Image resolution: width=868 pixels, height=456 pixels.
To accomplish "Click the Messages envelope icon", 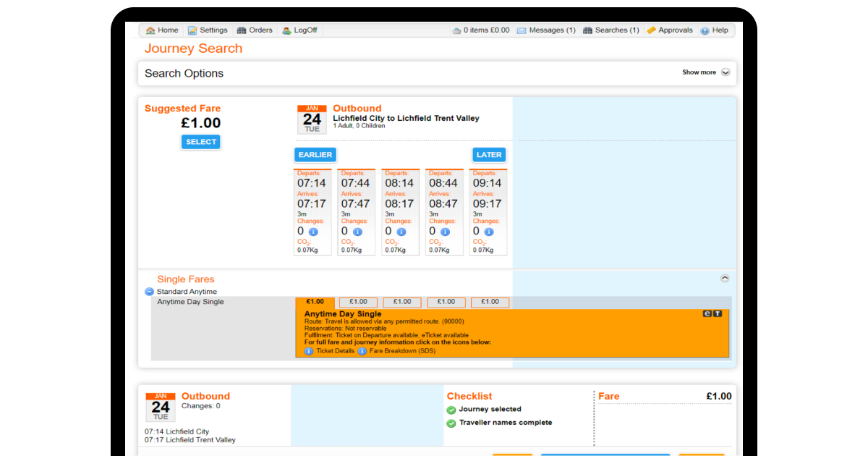I will coord(522,30).
